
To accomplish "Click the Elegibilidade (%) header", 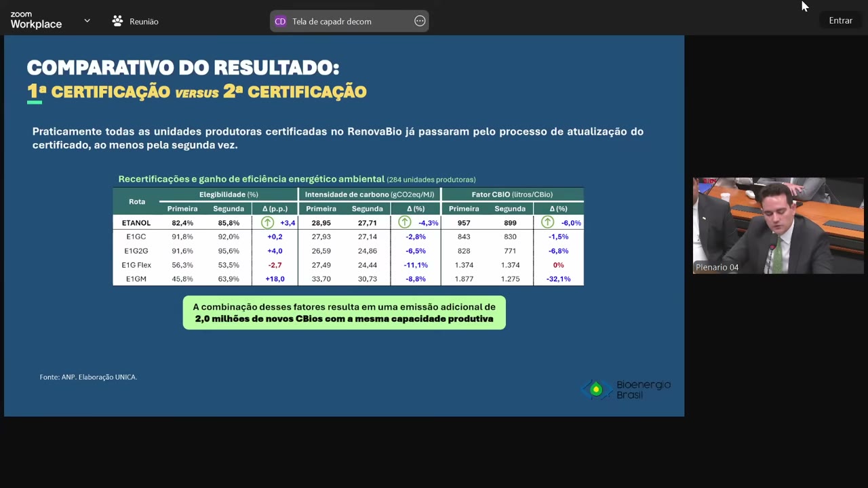I will click(228, 195).
